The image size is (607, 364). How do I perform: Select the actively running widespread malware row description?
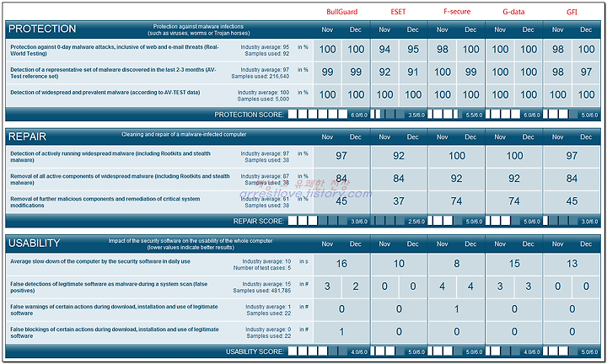110,156
